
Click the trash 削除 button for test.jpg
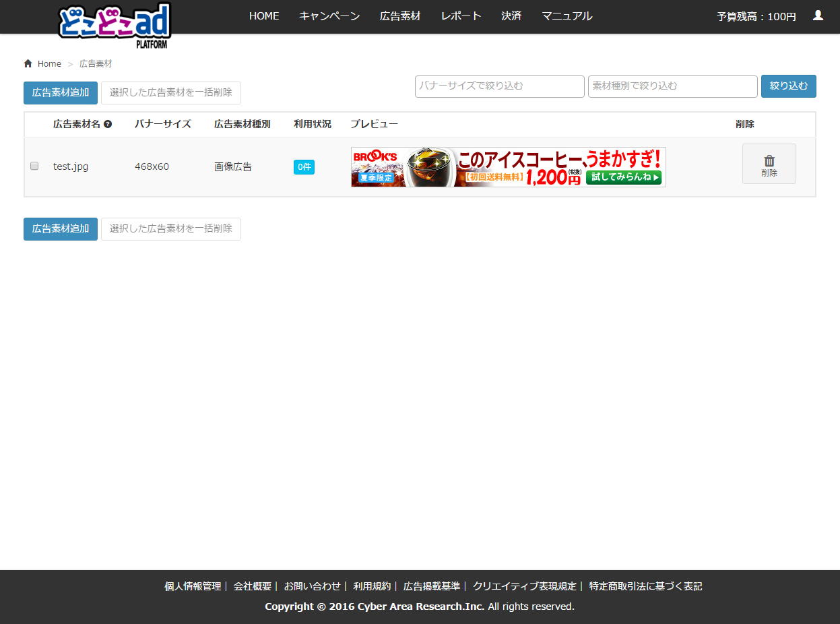769,164
